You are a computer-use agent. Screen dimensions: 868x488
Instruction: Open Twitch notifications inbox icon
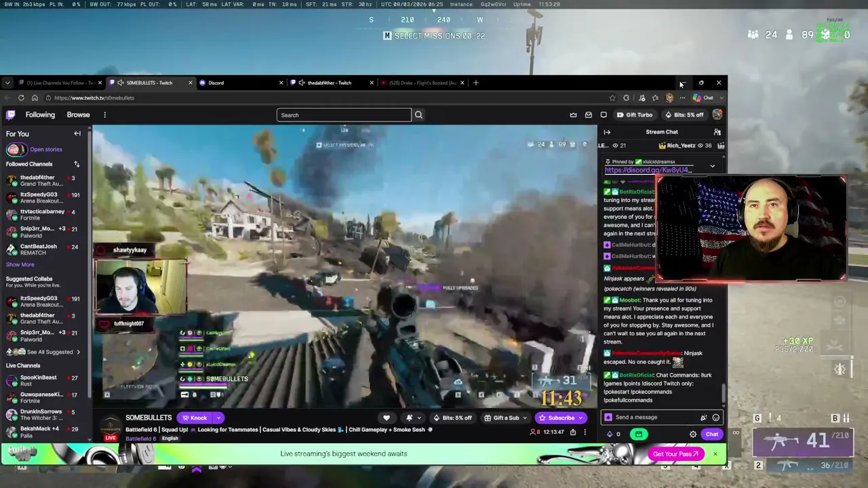(589, 115)
